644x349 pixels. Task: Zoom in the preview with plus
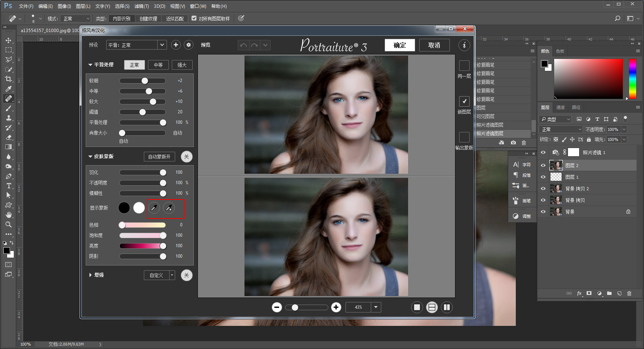pyautogui.click(x=336, y=307)
